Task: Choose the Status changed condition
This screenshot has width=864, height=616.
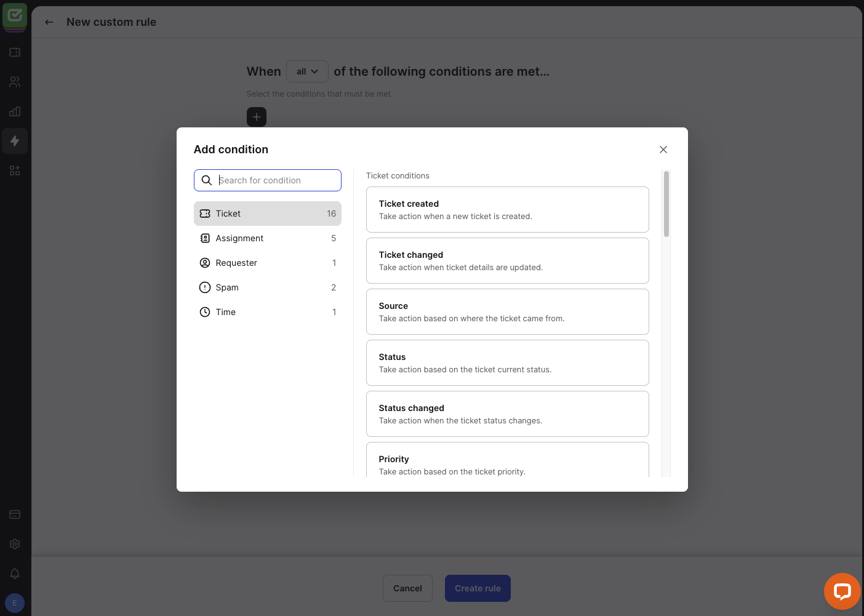Action: click(x=508, y=414)
